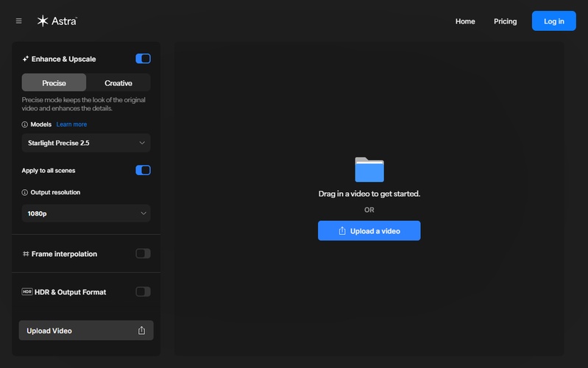
Task: Click the HDR badge icon
Action: click(27, 292)
